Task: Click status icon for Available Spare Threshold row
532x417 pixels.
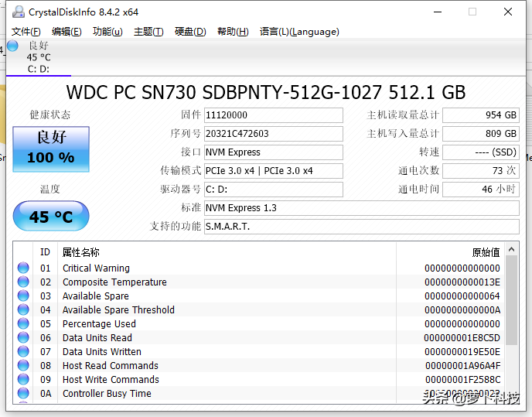Action: tap(23, 309)
